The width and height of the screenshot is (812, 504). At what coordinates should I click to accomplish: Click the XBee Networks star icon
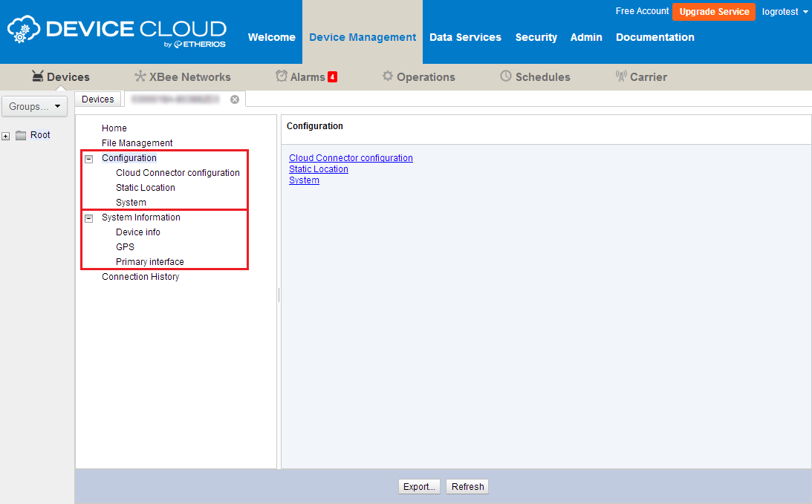pos(140,76)
